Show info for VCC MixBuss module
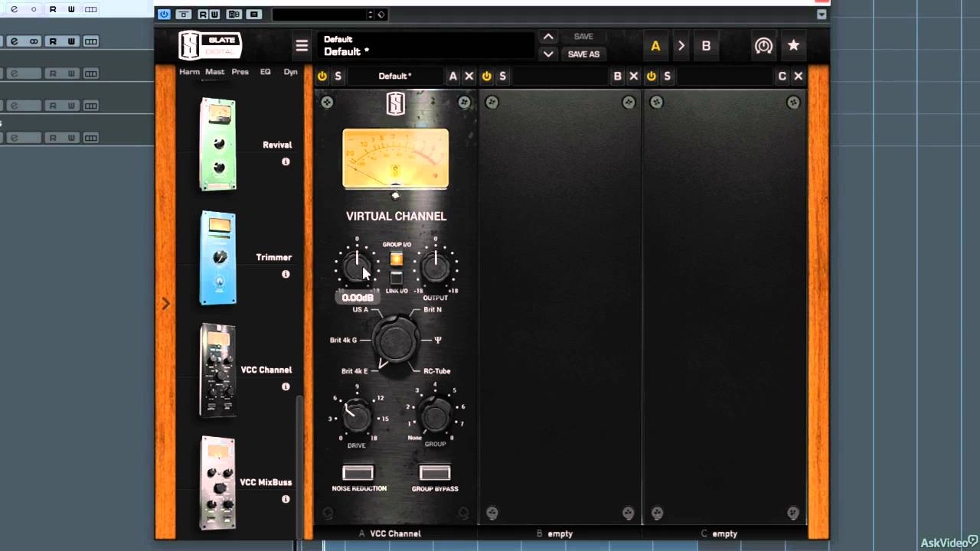 (x=286, y=499)
